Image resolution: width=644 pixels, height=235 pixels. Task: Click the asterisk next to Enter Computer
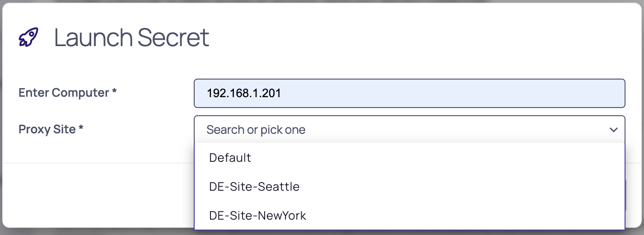coord(115,92)
